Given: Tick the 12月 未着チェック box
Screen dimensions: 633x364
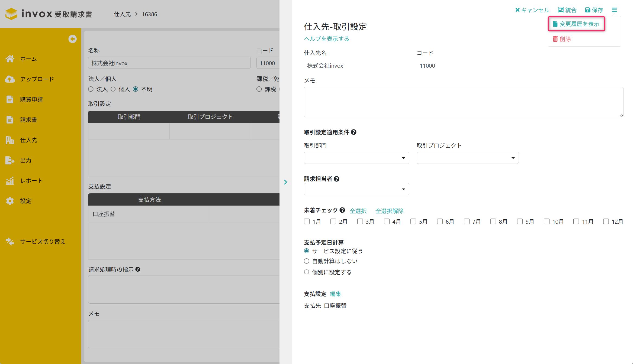Looking at the screenshot, I should [x=606, y=222].
